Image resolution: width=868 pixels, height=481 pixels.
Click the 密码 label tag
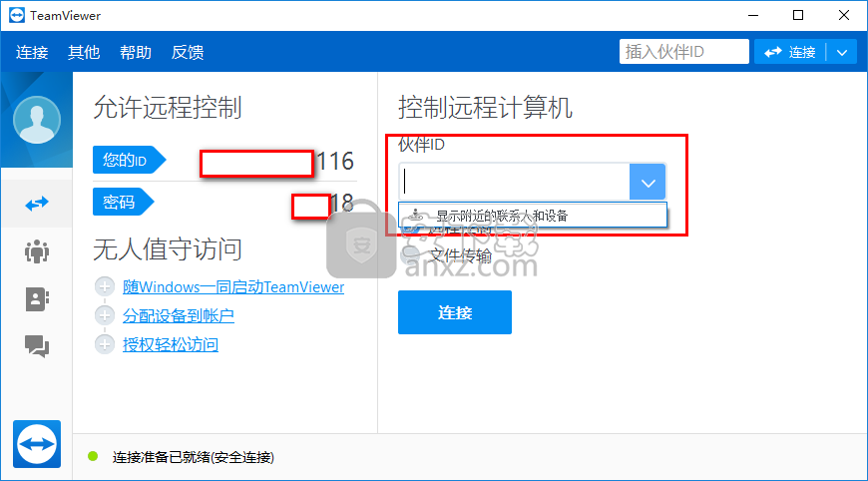pyautogui.click(x=123, y=202)
